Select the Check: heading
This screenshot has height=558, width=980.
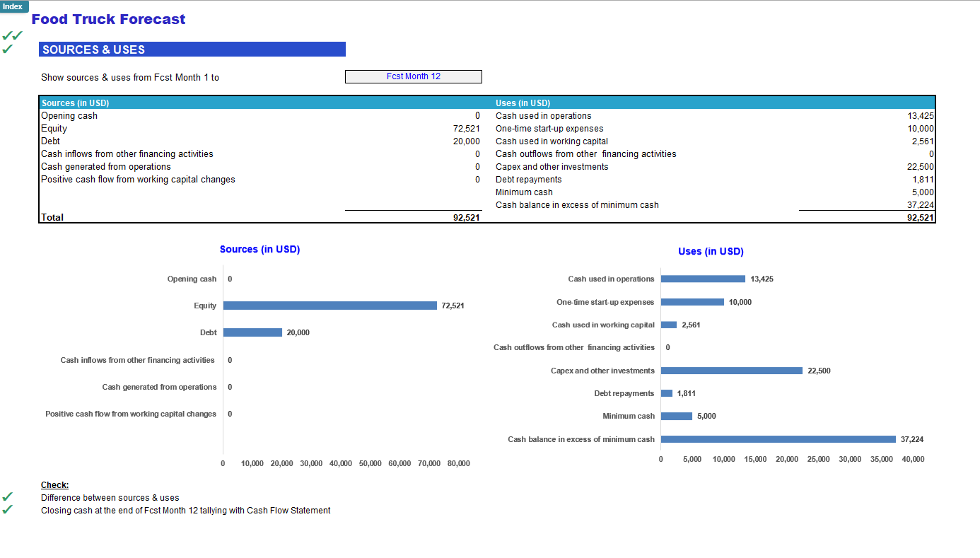tap(55, 485)
